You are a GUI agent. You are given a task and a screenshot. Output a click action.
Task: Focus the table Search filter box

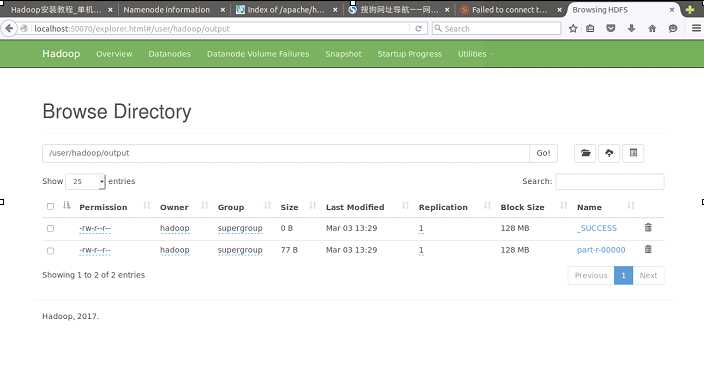point(610,181)
